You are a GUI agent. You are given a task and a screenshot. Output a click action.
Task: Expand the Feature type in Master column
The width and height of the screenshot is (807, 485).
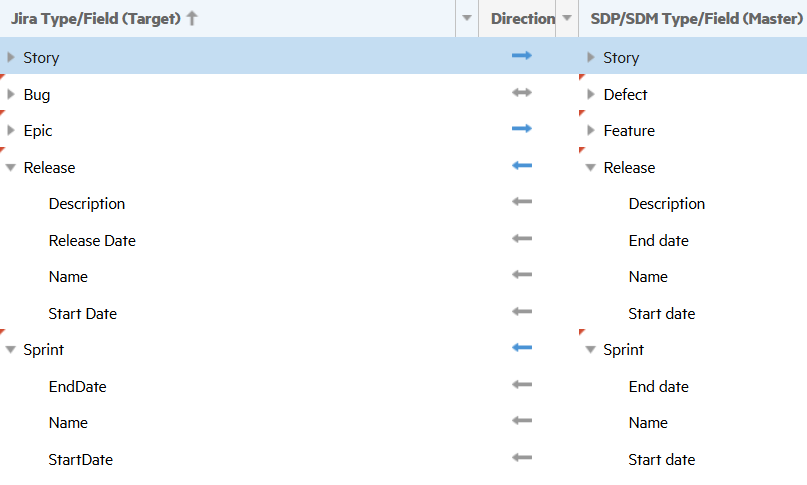click(x=591, y=131)
